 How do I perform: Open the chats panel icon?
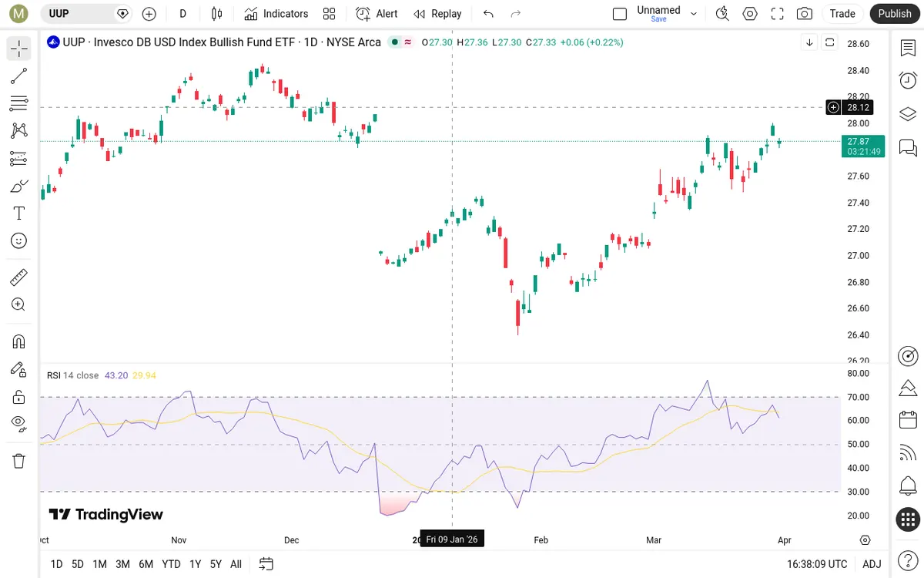click(908, 147)
